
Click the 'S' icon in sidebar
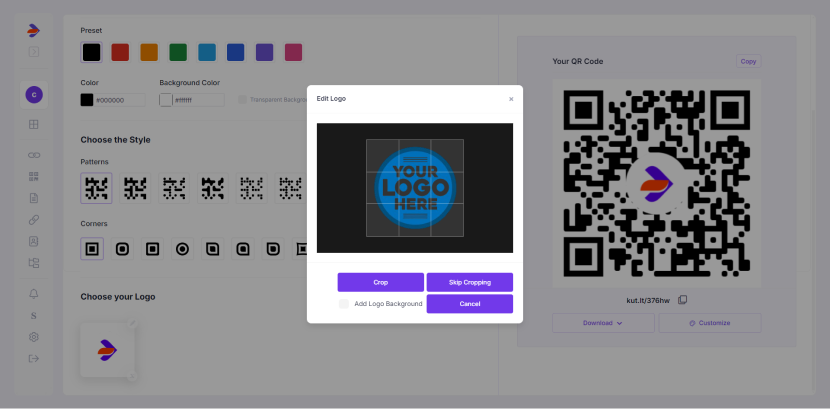tap(34, 316)
